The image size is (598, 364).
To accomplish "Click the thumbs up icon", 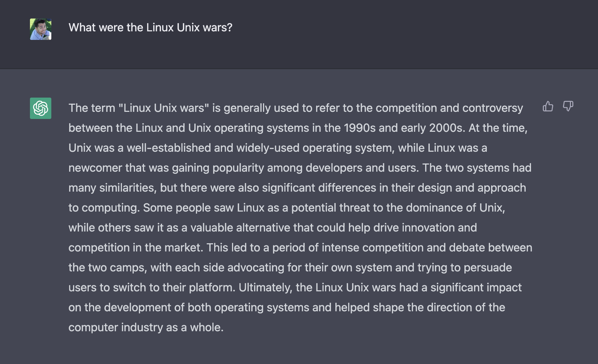I will pyautogui.click(x=548, y=106).
